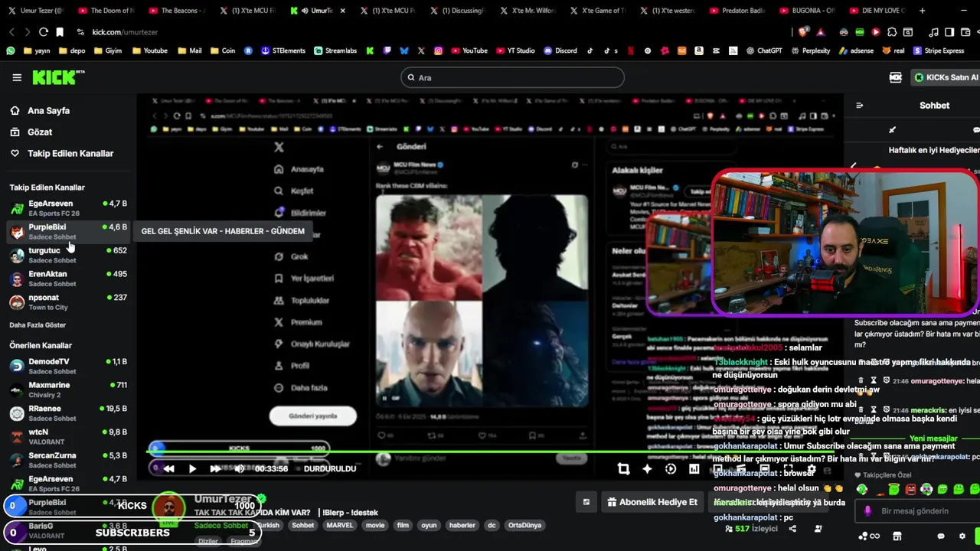Viewport: 980px width, 551px height.
Task: Click the KICK clips icon beside KICKs Satın Al
Action: [x=895, y=77]
